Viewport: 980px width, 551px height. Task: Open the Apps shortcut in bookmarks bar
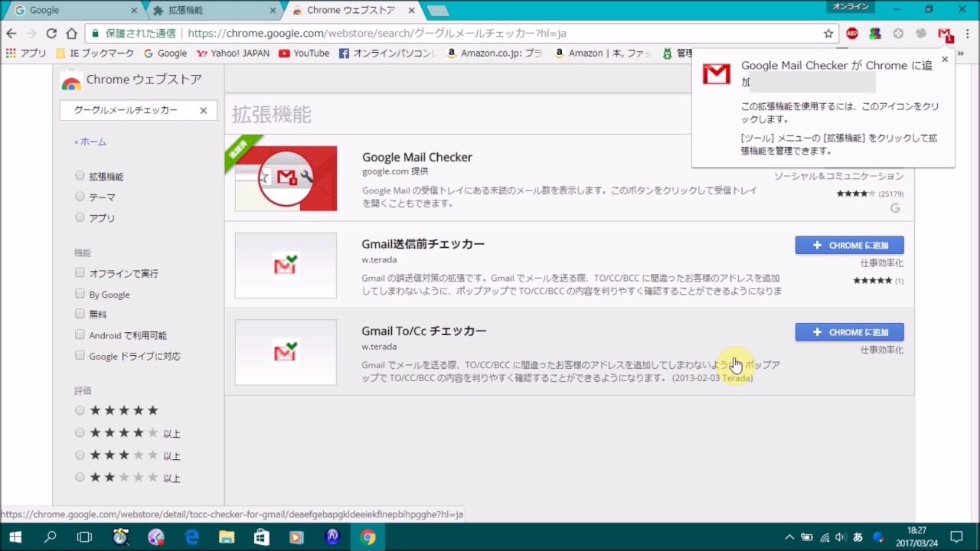26,54
